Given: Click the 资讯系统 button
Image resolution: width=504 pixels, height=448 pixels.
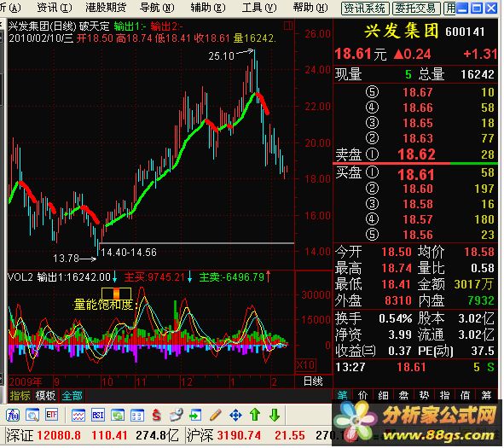Looking at the screenshot, I should coord(365,9).
